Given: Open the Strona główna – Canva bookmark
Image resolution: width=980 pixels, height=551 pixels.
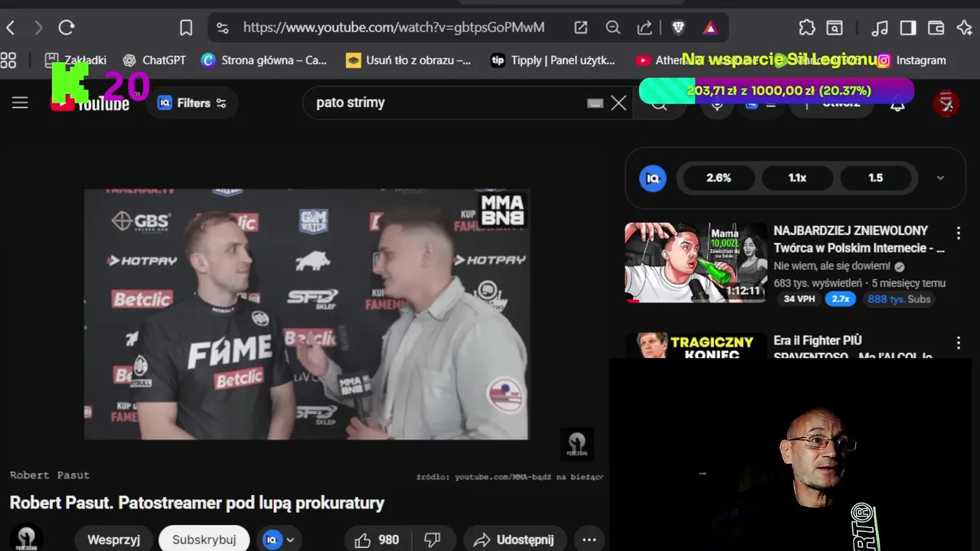Looking at the screenshot, I should coord(264,60).
